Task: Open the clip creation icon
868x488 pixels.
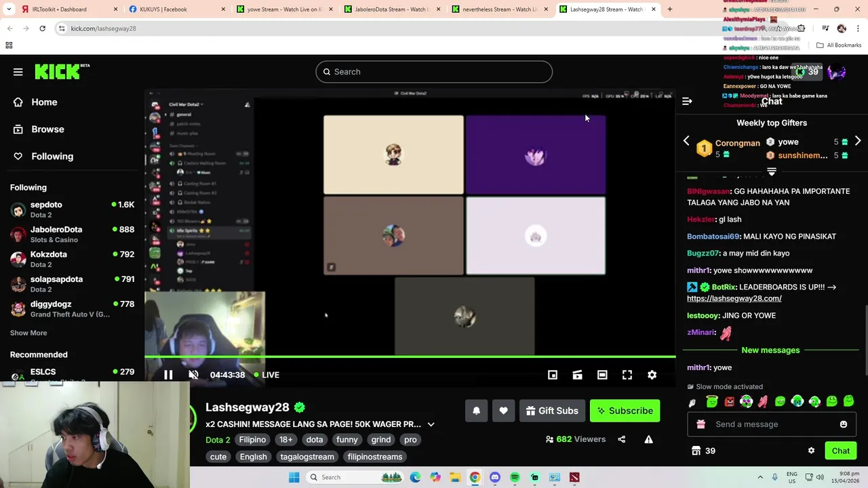Action: click(x=577, y=375)
